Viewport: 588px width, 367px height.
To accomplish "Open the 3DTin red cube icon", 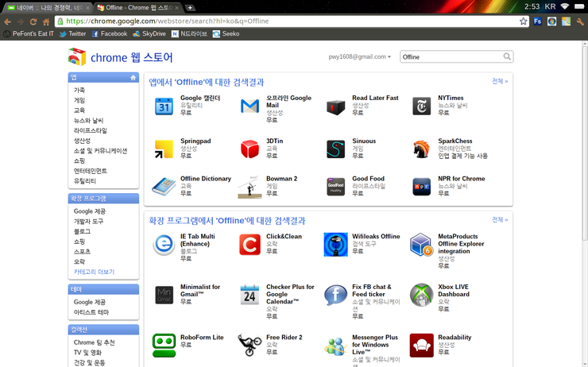I will coord(250,149).
